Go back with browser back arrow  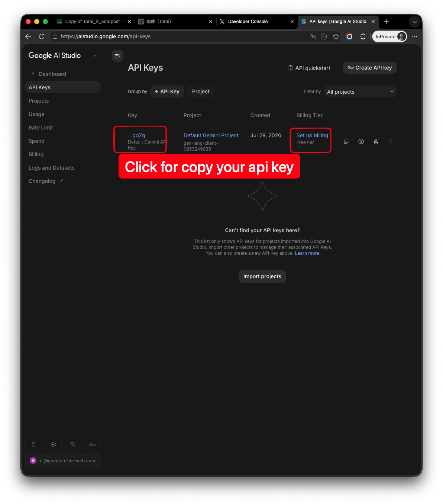click(x=28, y=36)
